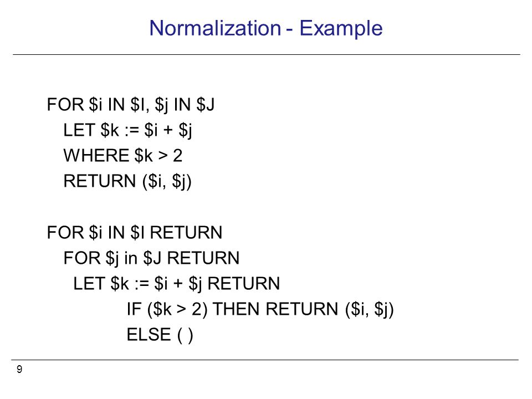Click the slide title Normalization - Example

point(266,28)
